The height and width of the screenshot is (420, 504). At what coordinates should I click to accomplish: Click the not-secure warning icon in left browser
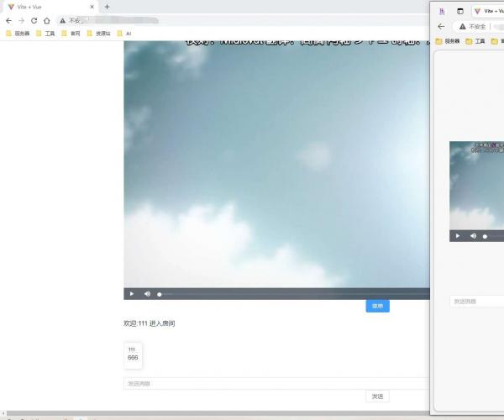click(63, 20)
